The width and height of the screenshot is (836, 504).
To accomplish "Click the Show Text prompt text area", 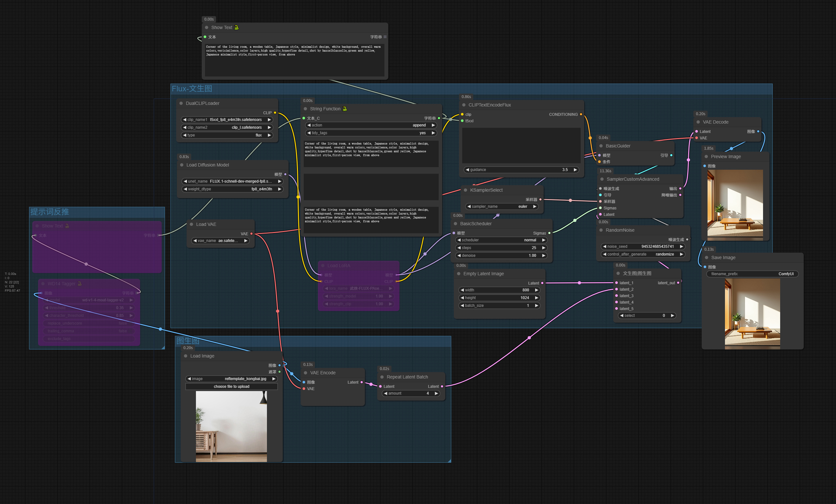I will (x=294, y=59).
